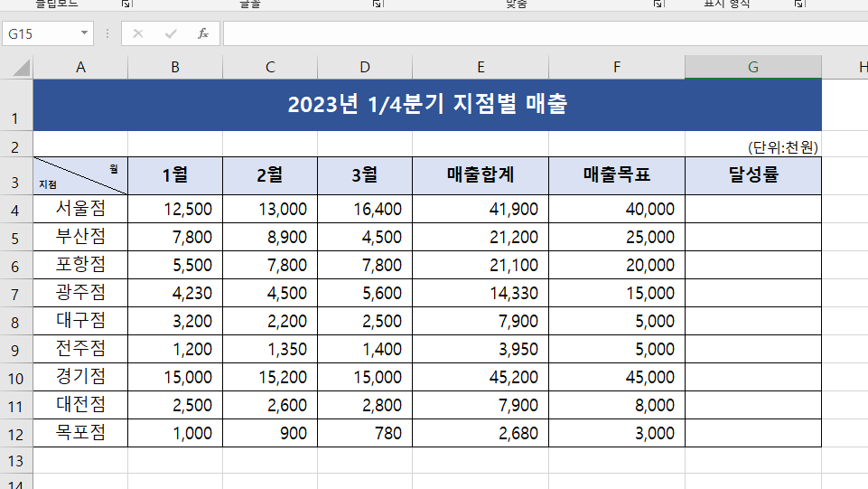Screen dimensions: 868x489
Task: Click cell with value 15,200
Action: (x=270, y=377)
